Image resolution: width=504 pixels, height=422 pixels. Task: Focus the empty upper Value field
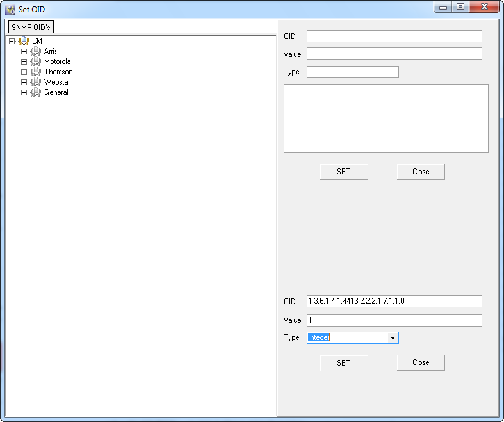394,54
